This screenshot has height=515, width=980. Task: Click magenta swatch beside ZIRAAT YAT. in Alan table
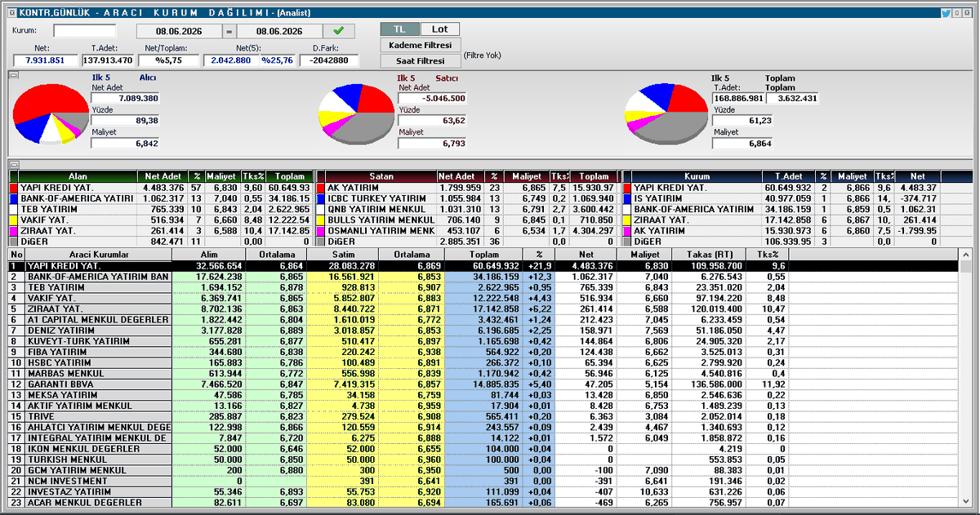13,231
